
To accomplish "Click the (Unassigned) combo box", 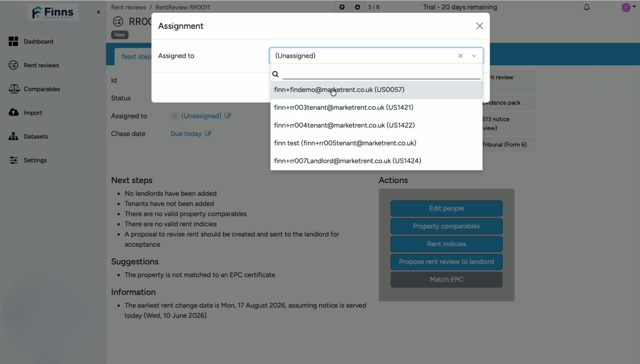I will pos(376,56).
